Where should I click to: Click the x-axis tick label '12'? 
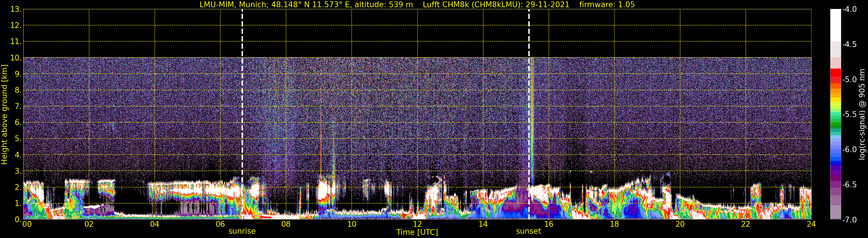click(x=417, y=224)
